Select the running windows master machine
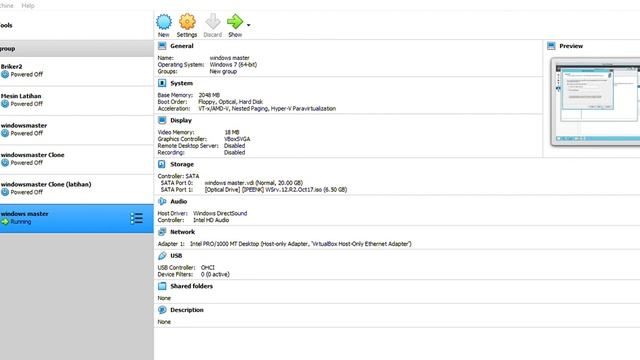This screenshot has height=360, width=640. point(77,218)
